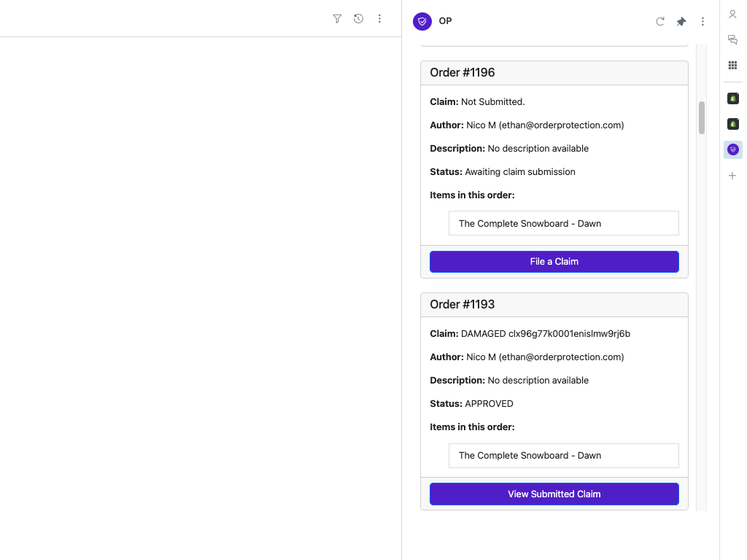Add a new app with the plus icon
This screenshot has width=747, height=560.
click(733, 176)
